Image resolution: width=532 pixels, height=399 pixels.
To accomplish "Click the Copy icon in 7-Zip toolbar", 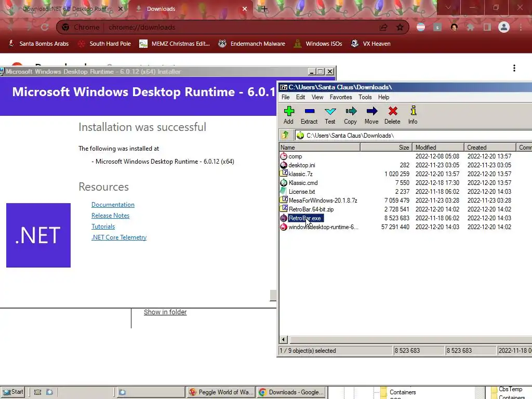I will (351, 111).
